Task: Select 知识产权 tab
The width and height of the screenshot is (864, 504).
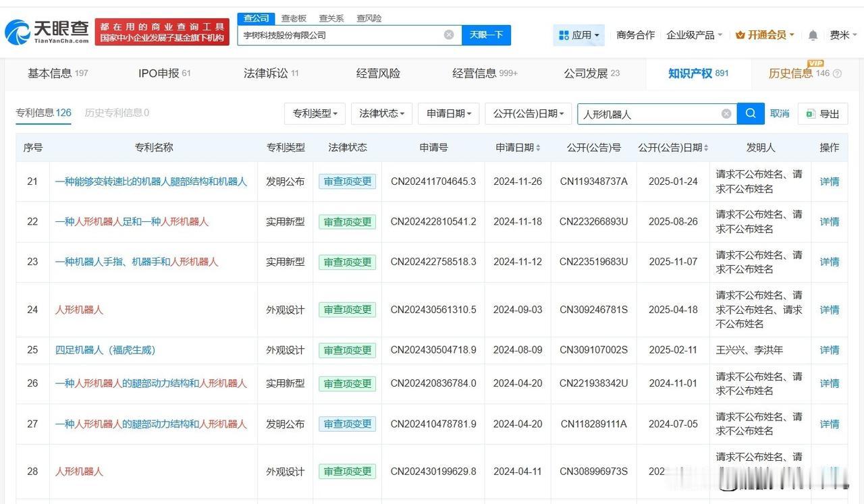Action: (x=698, y=74)
